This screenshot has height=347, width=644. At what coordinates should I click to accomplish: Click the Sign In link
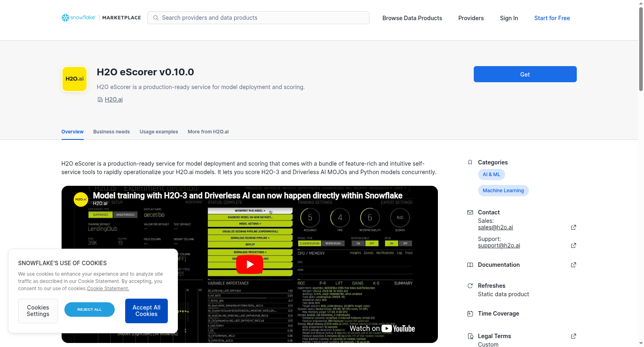(509, 18)
